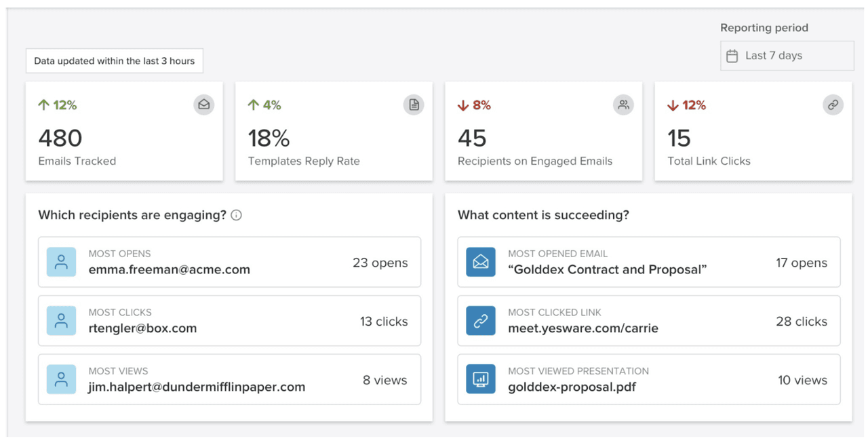Image resolution: width=868 pixels, height=441 pixels.
Task: Click the link icon on Total Link Clicks card
Action: (833, 104)
